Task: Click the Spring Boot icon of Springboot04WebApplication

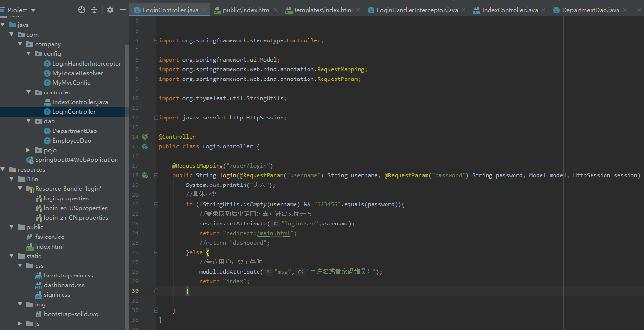Action: pos(30,160)
